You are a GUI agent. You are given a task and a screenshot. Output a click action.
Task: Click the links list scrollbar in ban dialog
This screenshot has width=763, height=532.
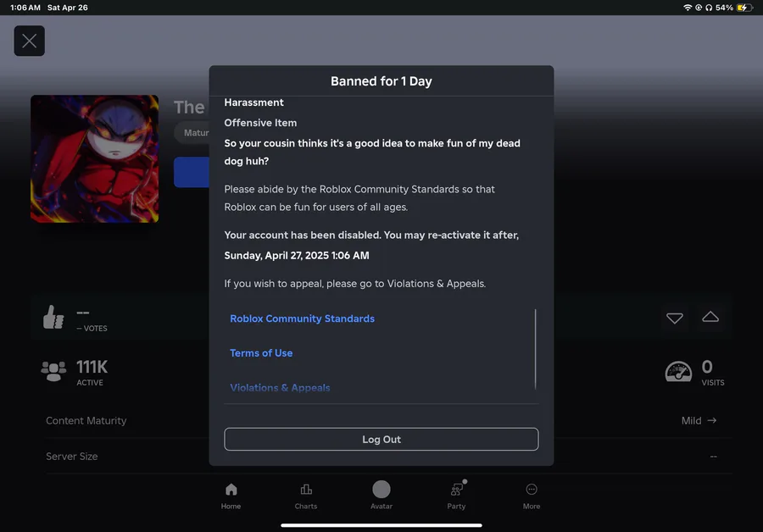click(535, 349)
